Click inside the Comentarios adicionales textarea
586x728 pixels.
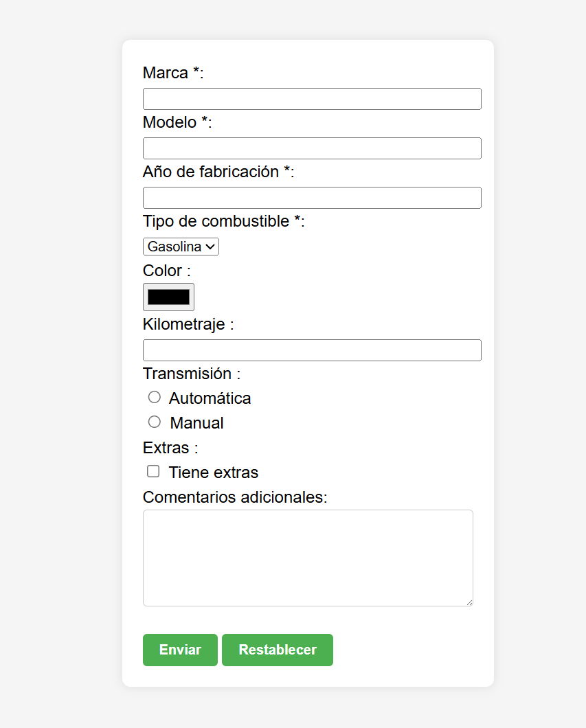[308, 558]
